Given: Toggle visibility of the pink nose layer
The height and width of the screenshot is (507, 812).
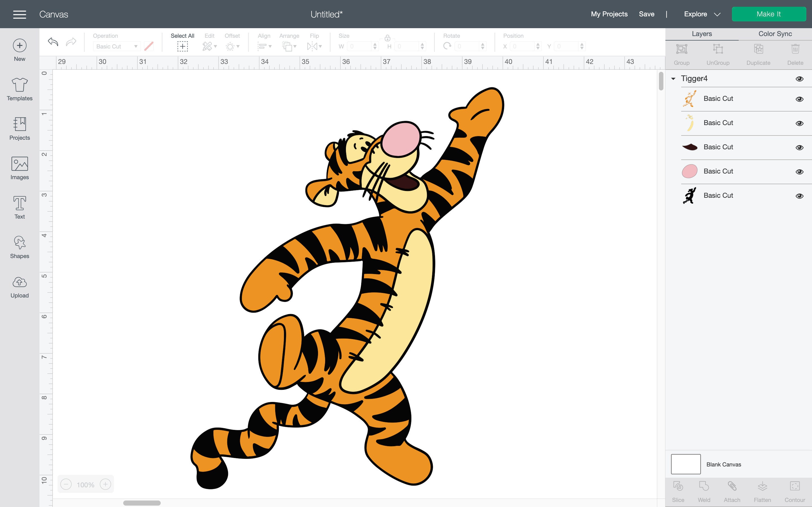Looking at the screenshot, I should point(800,171).
